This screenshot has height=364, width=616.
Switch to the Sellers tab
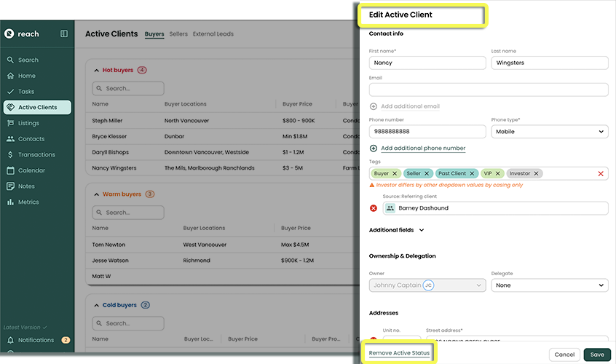(x=178, y=34)
